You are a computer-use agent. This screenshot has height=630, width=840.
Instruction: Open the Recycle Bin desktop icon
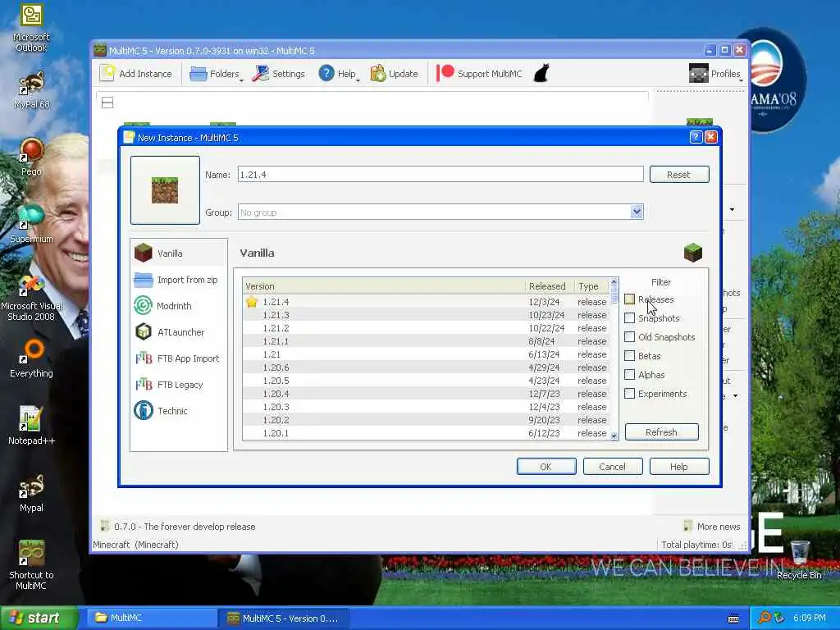[799, 559]
